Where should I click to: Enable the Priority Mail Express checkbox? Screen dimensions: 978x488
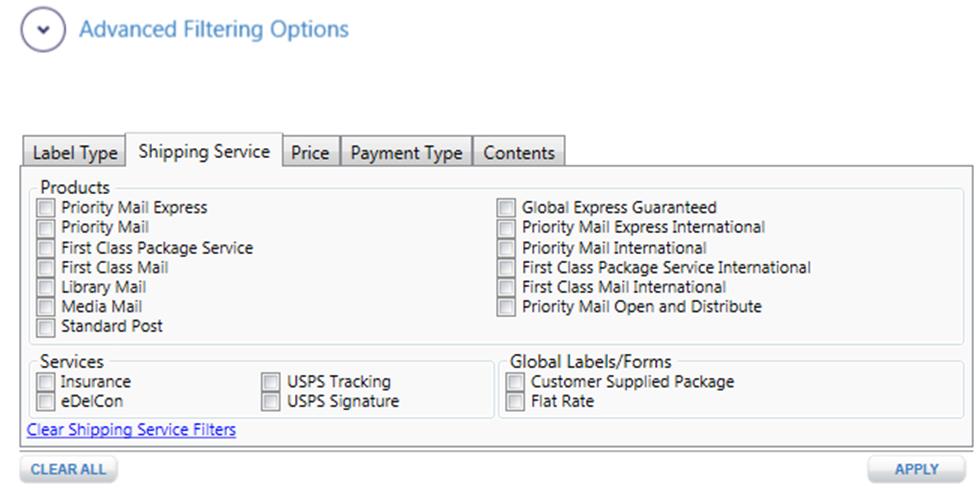click(46, 208)
